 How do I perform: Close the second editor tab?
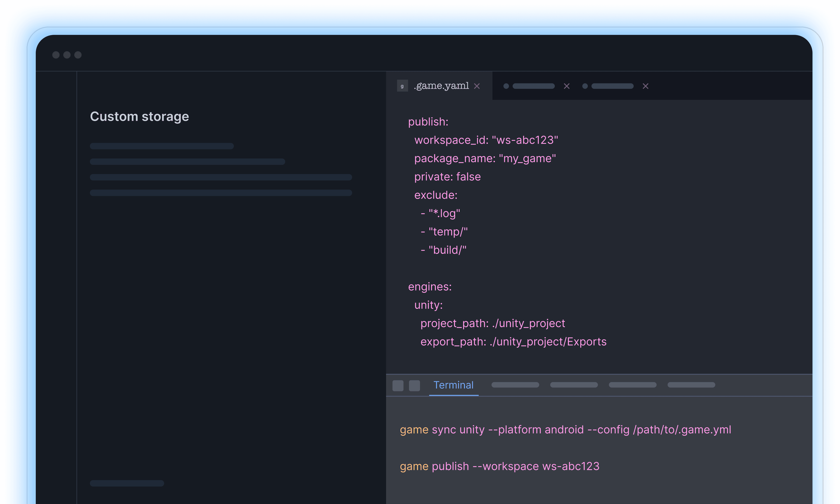[566, 86]
